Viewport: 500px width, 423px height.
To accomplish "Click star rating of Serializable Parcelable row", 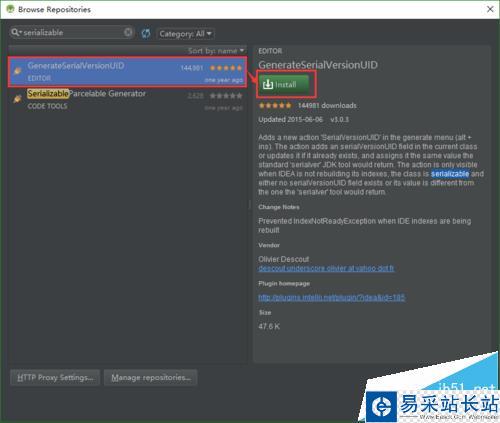I will (226, 96).
